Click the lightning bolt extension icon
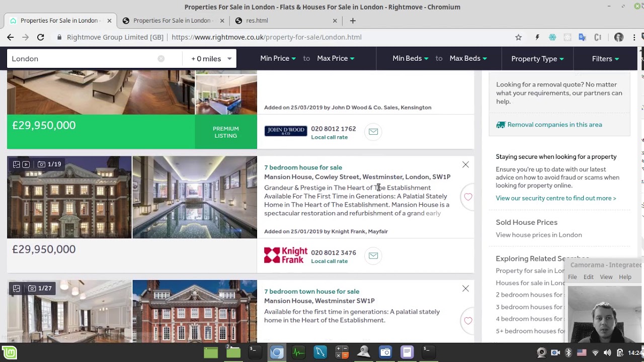This screenshot has width=644, height=362. pyautogui.click(x=537, y=37)
